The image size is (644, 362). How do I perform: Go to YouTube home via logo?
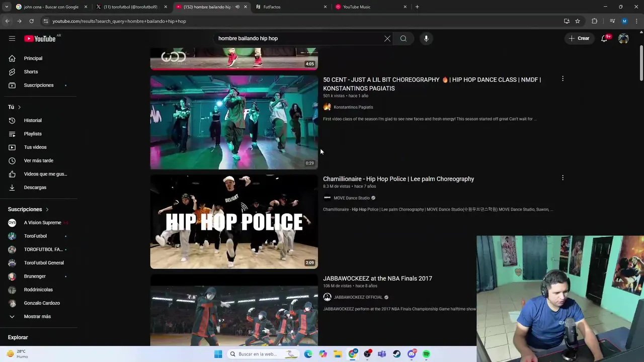pyautogui.click(x=40, y=39)
